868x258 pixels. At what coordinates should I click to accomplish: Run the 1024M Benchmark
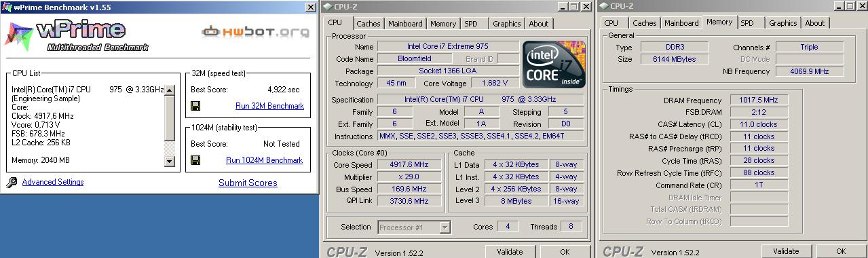(x=264, y=160)
